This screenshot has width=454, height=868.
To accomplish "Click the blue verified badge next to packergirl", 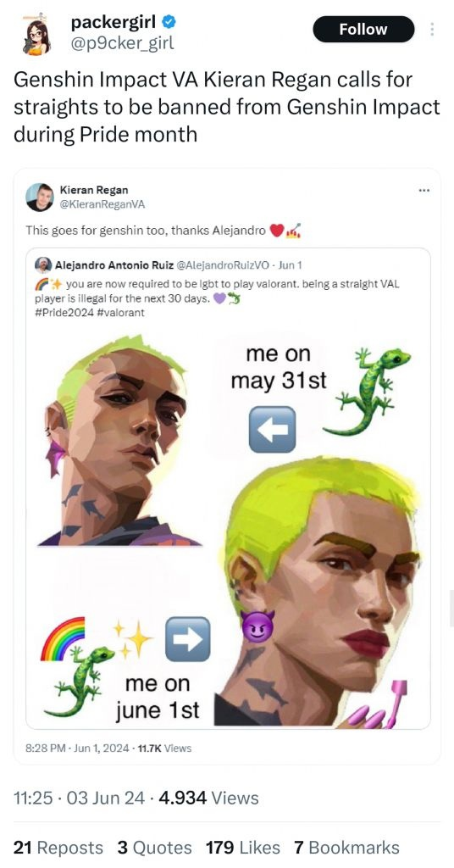I will pyautogui.click(x=169, y=21).
